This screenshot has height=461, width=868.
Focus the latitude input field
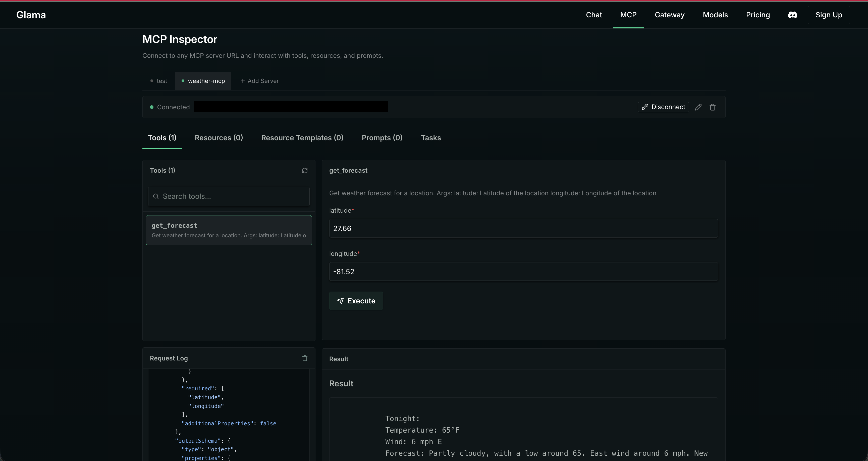523,228
